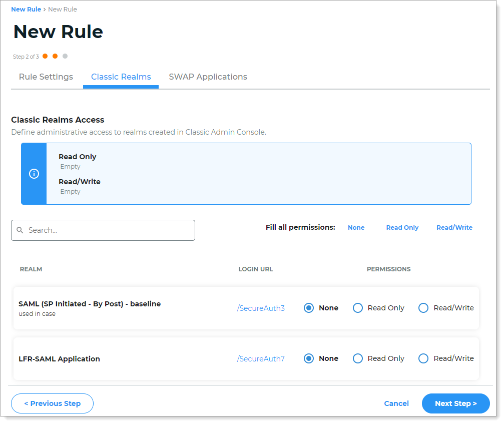Screen dimensions: 504x424
Task: Click the Next Step button
Action: 455,403
